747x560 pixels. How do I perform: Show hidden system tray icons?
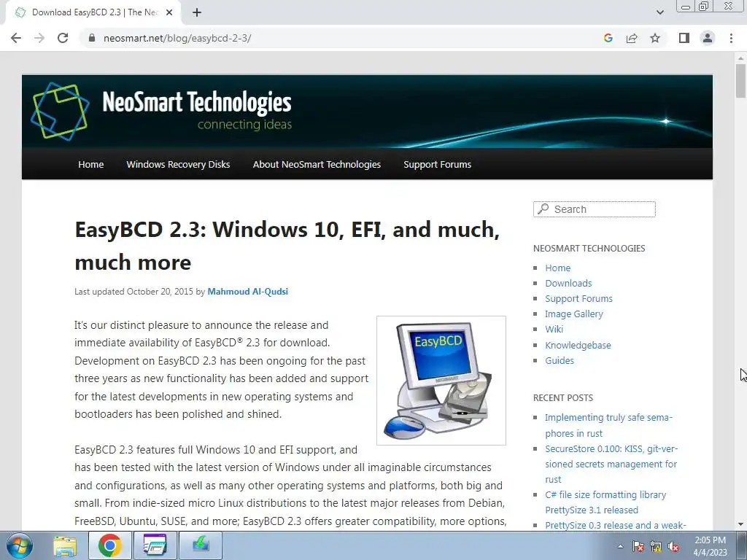pos(620,547)
